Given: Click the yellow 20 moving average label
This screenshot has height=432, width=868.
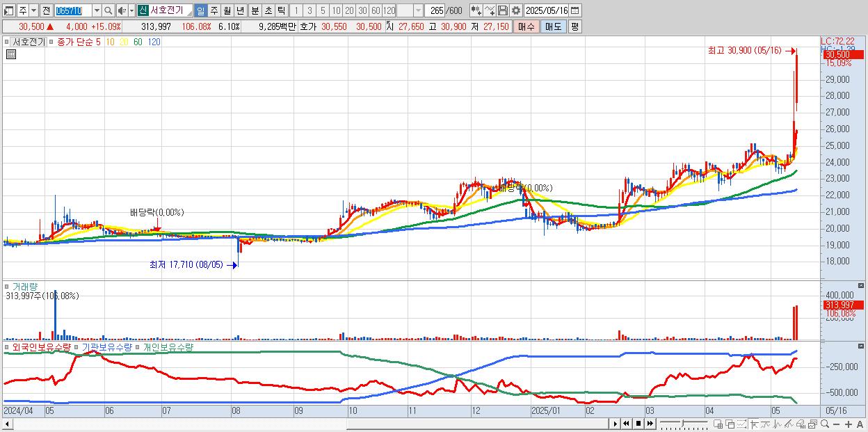Looking at the screenshot, I should pos(123,42).
